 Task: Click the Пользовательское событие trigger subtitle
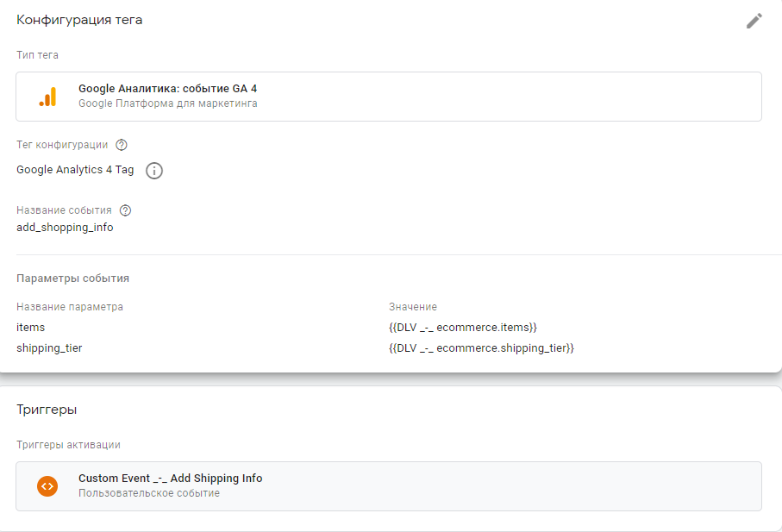(148, 493)
